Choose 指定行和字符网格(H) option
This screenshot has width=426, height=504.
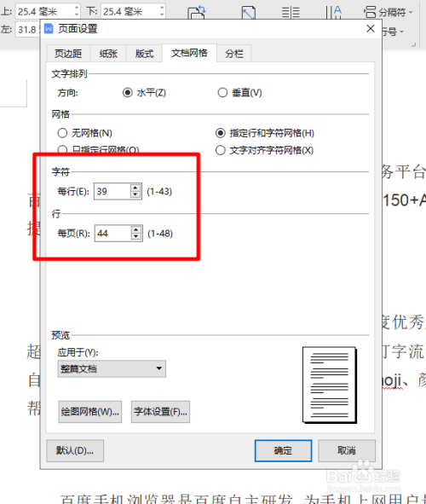(265, 133)
